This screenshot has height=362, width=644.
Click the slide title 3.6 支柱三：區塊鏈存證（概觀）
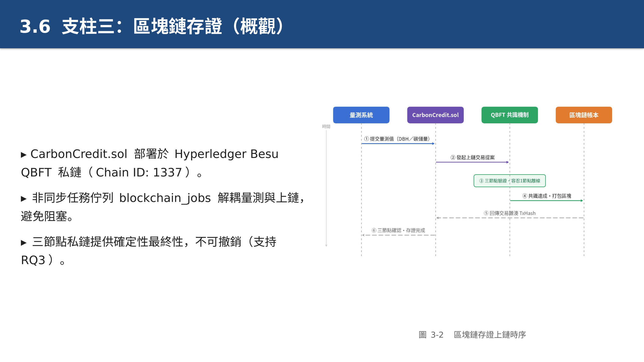[152, 26]
